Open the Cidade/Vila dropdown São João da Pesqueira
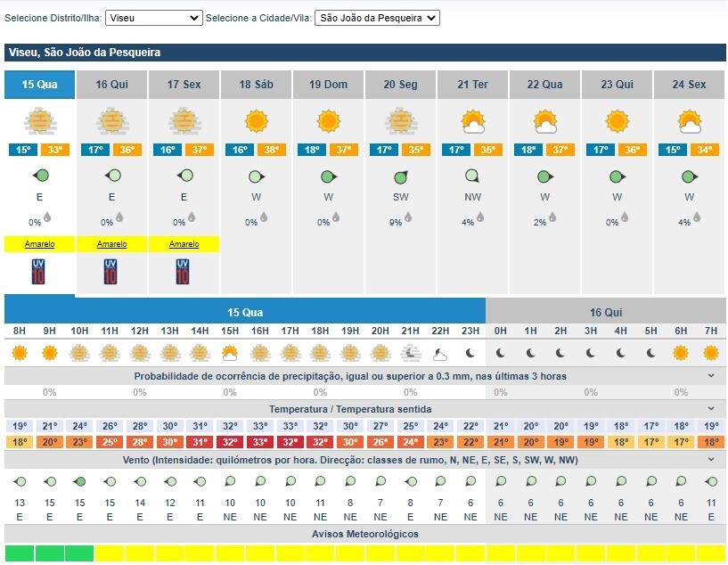728x565 pixels. click(x=378, y=18)
